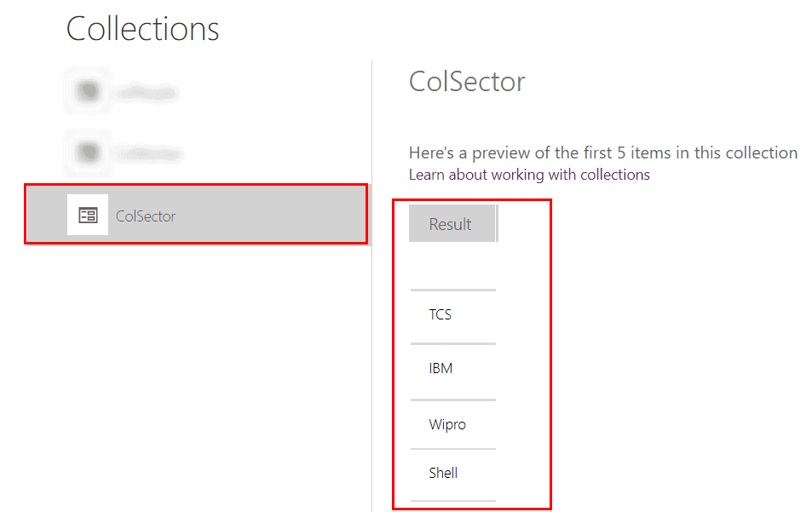Click the ColSector title heading

pyautogui.click(x=467, y=81)
